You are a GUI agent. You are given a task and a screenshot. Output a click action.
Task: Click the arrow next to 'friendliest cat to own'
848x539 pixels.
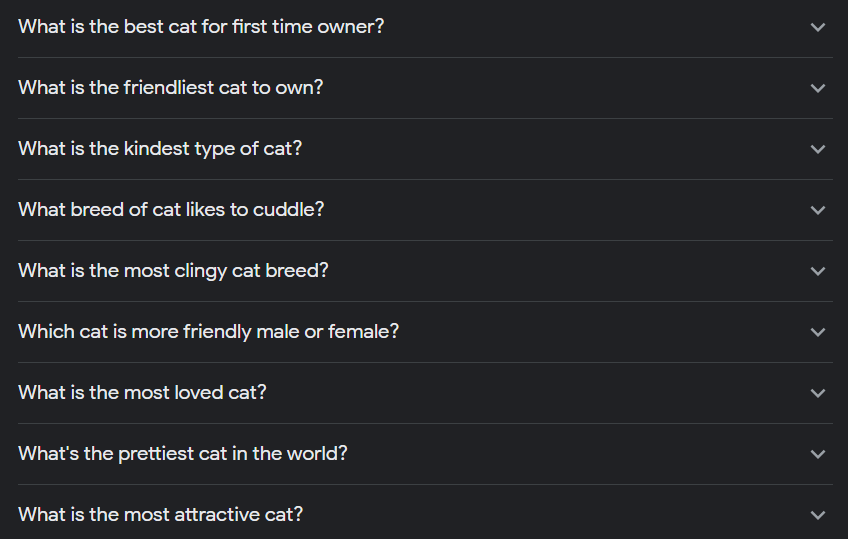pos(818,88)
